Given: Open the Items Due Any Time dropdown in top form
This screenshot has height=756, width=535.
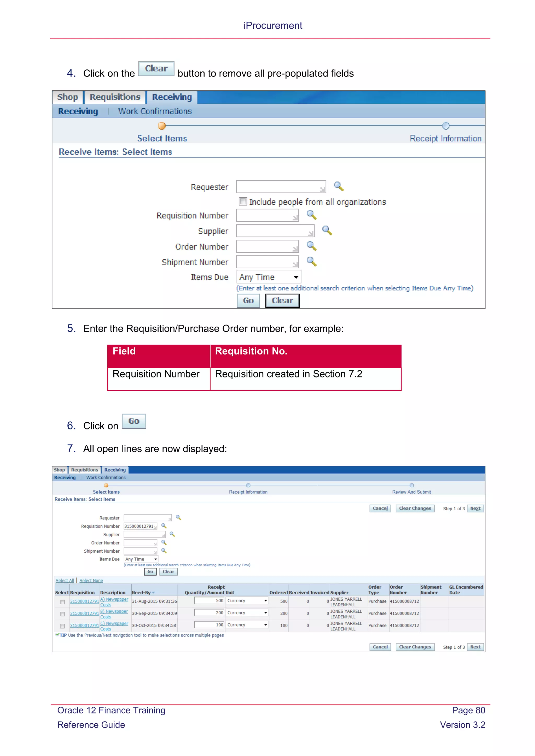Looking at the screenshot, I should point(269,277).
